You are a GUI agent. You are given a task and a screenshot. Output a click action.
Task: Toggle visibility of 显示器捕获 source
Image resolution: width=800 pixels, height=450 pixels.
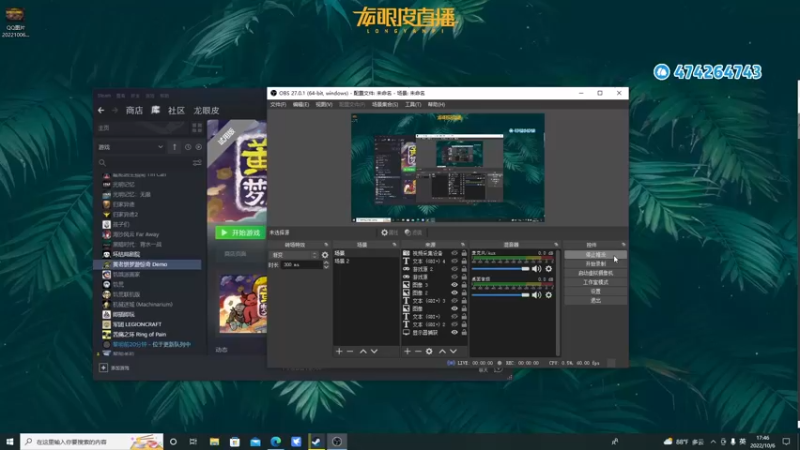click(454, 332)
